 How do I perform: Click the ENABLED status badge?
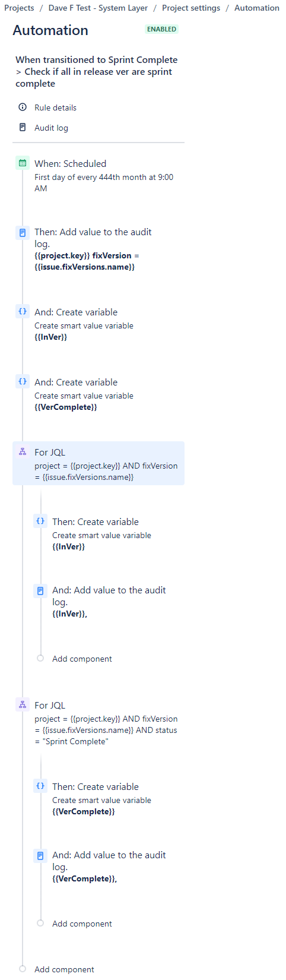coord(161,29)
